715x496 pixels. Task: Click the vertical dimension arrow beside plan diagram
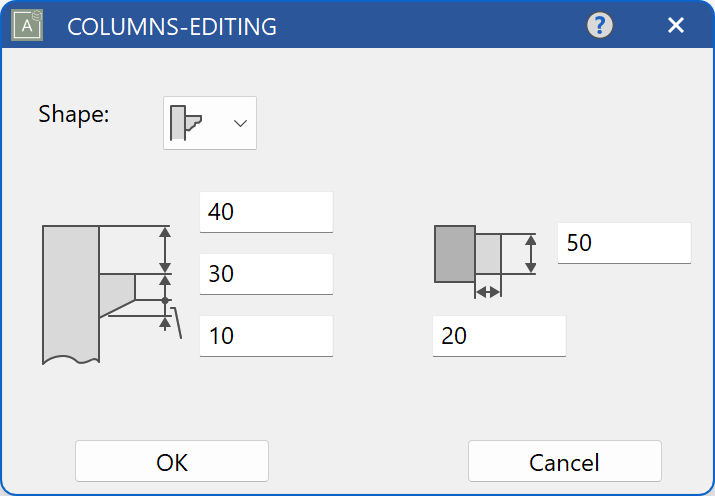[x=531, y=254]
